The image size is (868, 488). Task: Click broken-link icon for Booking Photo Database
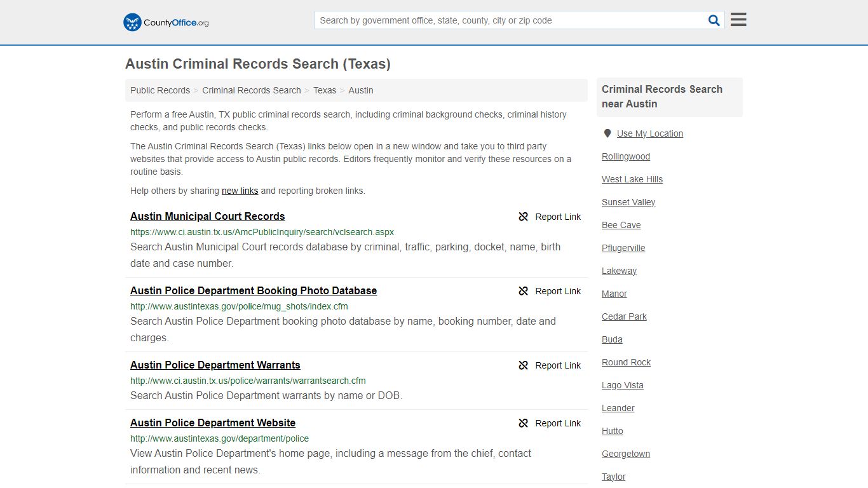pos(524,291)
